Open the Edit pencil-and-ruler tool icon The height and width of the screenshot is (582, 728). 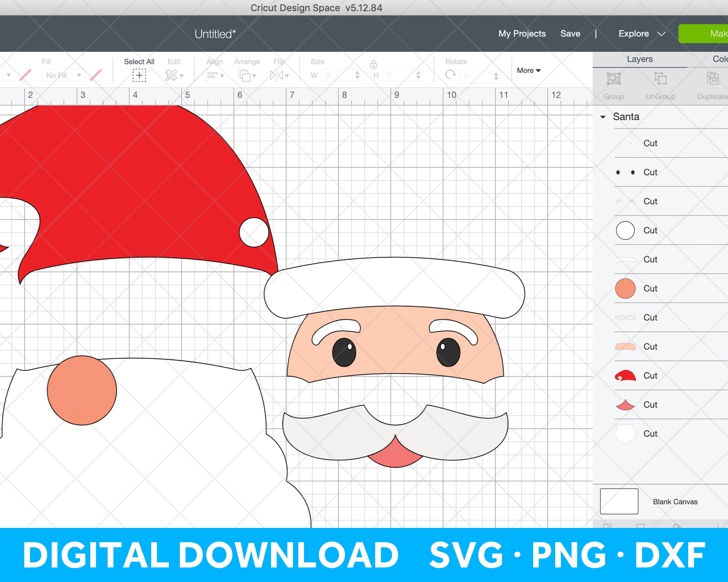tap(173, 75)
